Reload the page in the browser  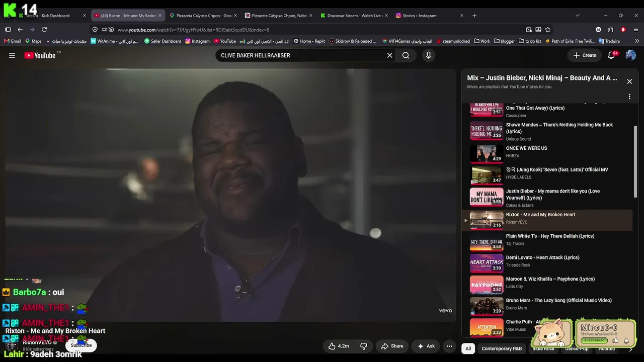44,30
